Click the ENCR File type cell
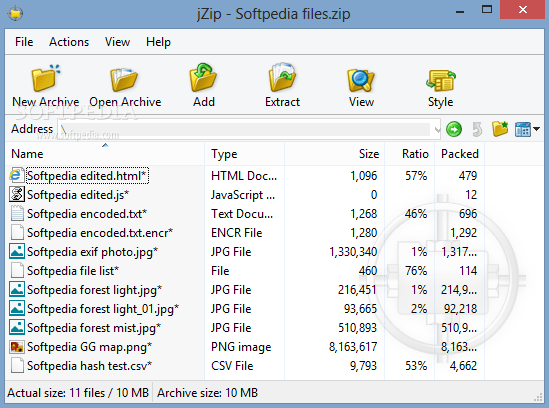The height and width of the screenshot is (408, 549). [236, 233]
